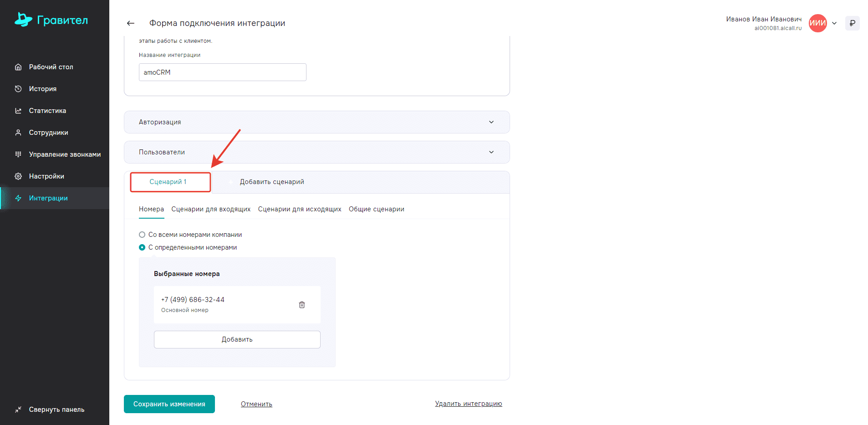Click the Удалить интеграцию link

[x=468, y=404]
